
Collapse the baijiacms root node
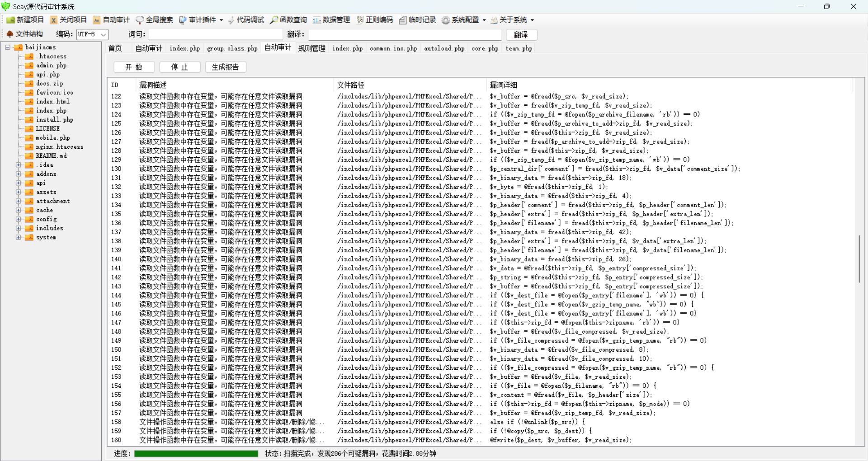(x=8, y=47)
